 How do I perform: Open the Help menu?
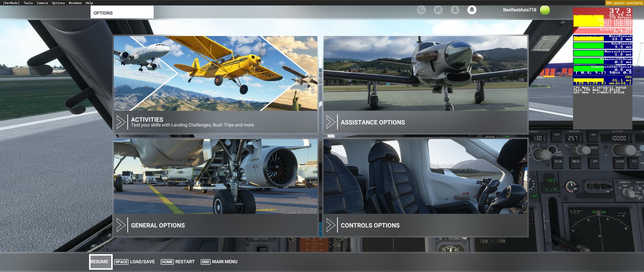89,3
